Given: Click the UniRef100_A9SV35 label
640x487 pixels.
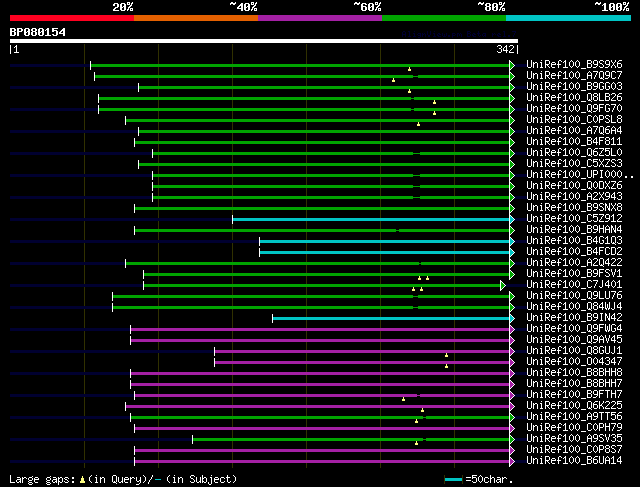Looking at the screenshot, I should coord(574,439).
